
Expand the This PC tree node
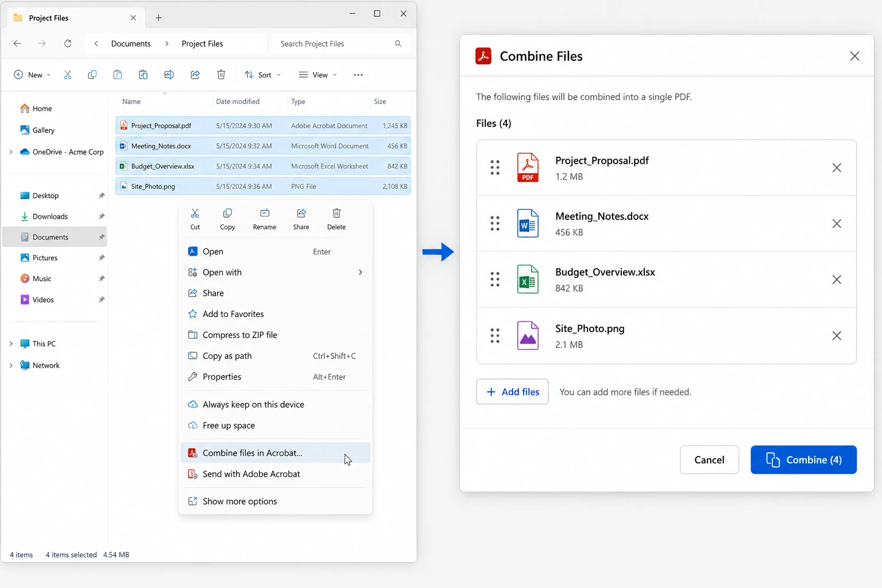(x=11, y=344)
